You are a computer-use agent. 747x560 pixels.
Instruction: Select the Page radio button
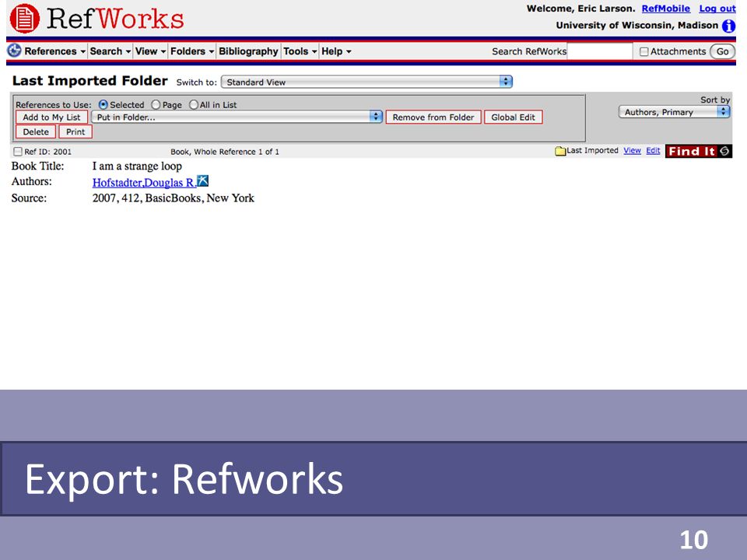coord(156,104)
